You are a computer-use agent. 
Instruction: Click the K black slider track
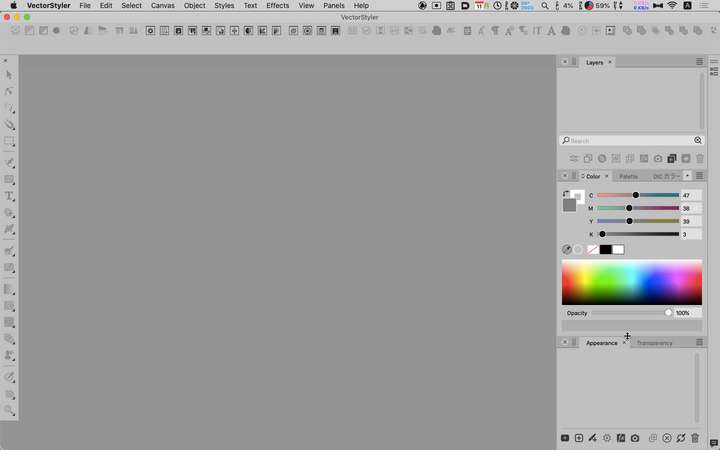[638, 234]
